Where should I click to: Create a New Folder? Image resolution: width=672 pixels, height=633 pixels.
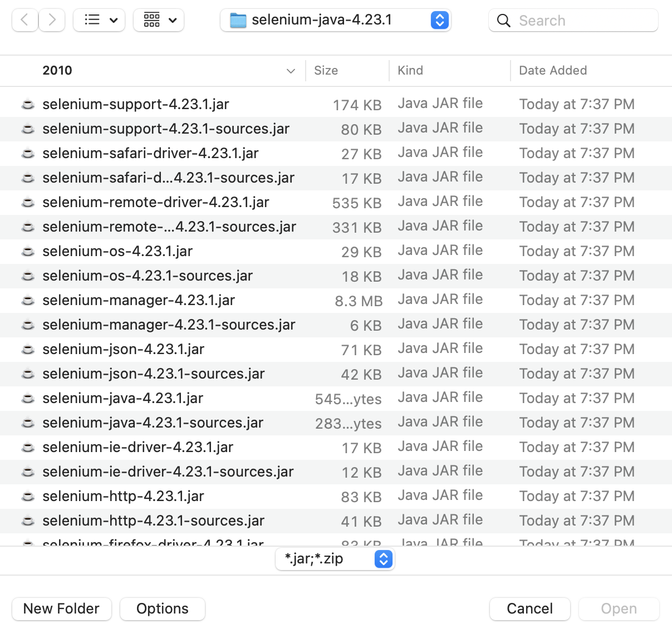61,609
